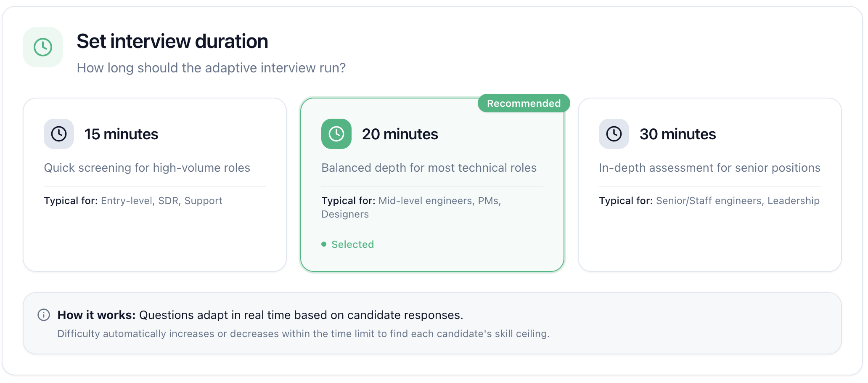Click the How it works info banner
Screen dimensions: 868x383
point(432,323)
